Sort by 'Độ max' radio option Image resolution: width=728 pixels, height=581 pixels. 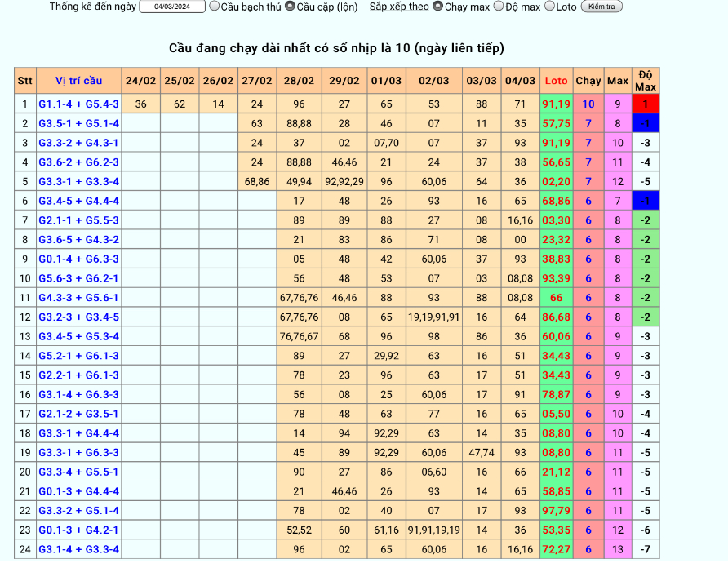[499, 7]
